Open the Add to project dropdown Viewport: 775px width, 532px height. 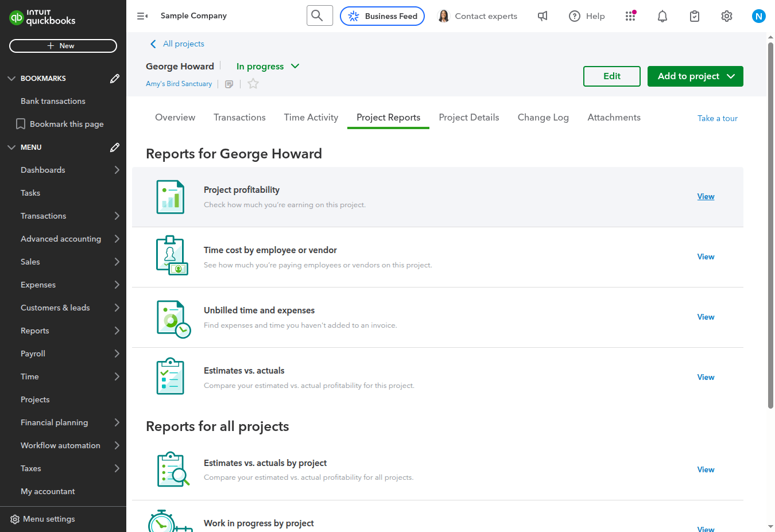tap(695, 76)
